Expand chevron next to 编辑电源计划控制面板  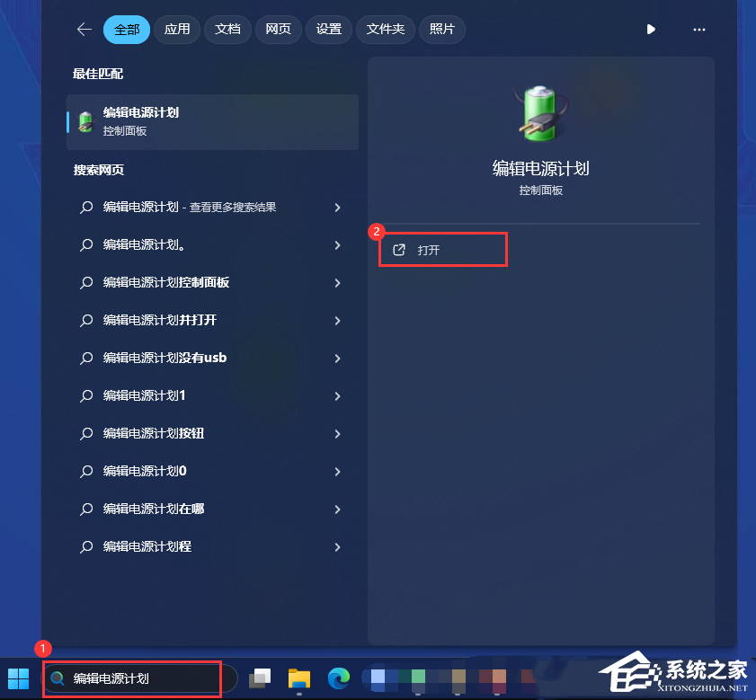click(x=337, y=283)
